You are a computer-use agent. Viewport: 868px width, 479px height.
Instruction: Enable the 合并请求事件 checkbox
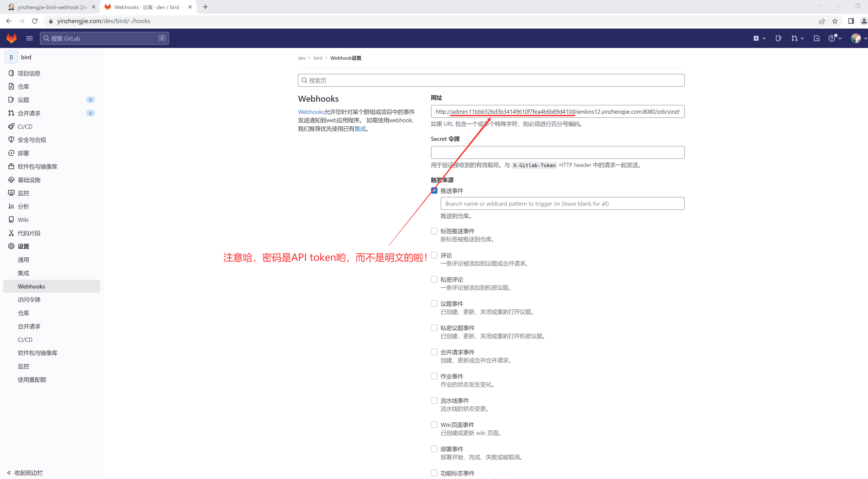(434, 352)
